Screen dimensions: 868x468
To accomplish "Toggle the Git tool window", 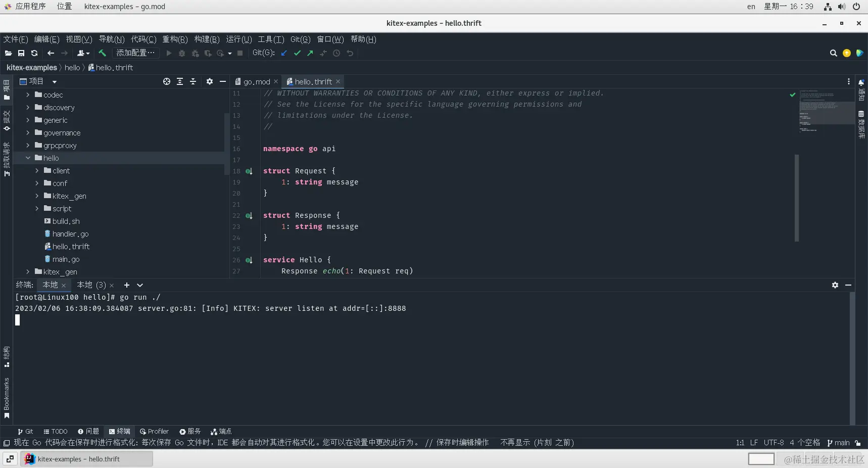I will tap(25, 432).
